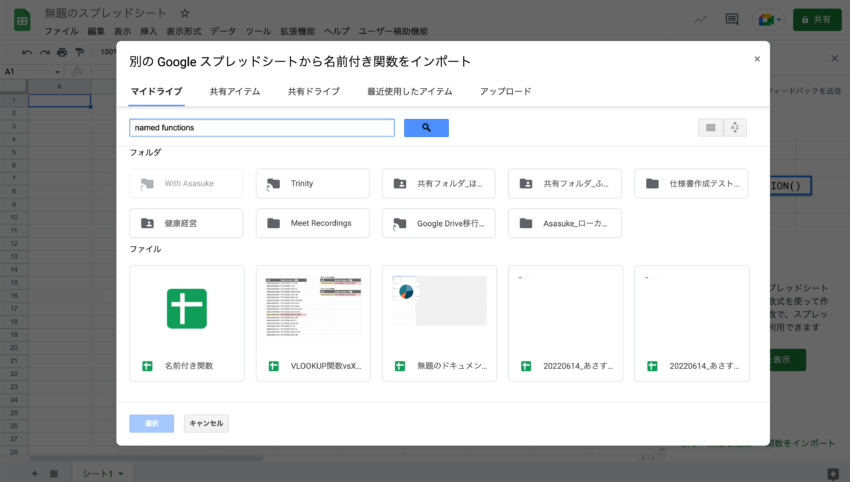Expand the シート1 sheet tab menu
The height and width of the screenshot is (482, 850).
click(121, 473)
